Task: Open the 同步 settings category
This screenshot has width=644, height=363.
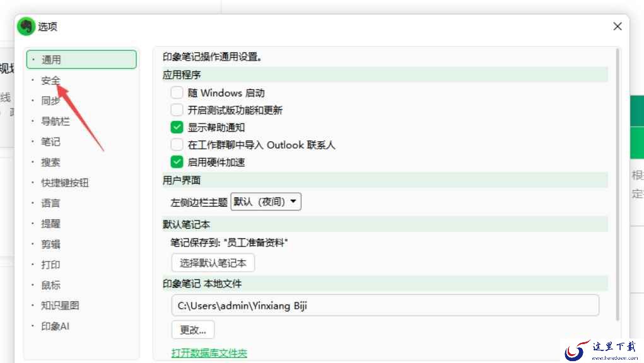Action: click(50, 100)
